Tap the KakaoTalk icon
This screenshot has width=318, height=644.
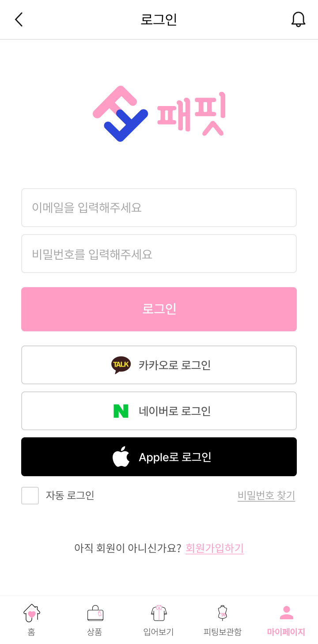(121, 365)
